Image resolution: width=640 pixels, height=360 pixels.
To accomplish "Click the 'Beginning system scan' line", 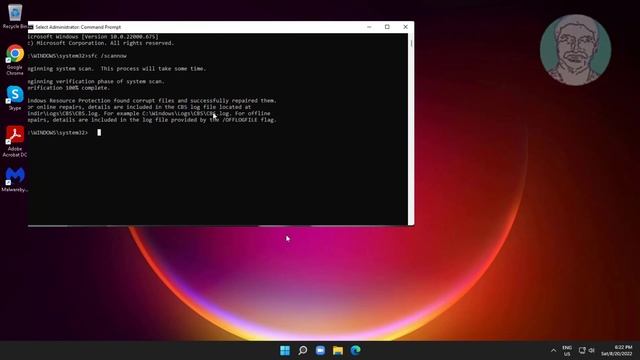I will [117, 69].
